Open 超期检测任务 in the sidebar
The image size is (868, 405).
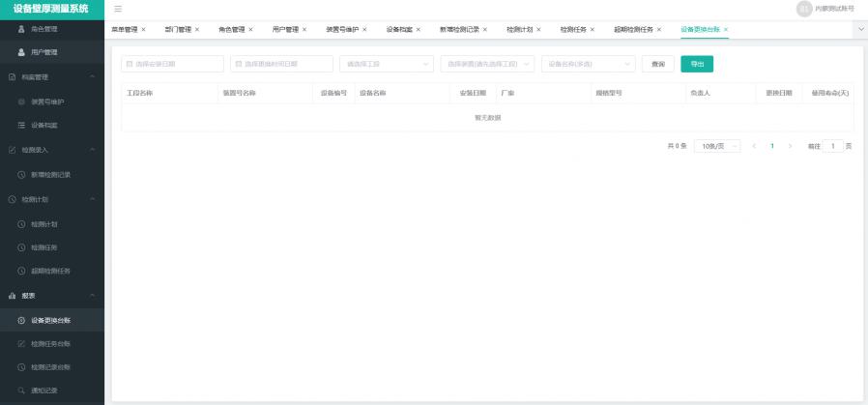click(x=50, y=271)
